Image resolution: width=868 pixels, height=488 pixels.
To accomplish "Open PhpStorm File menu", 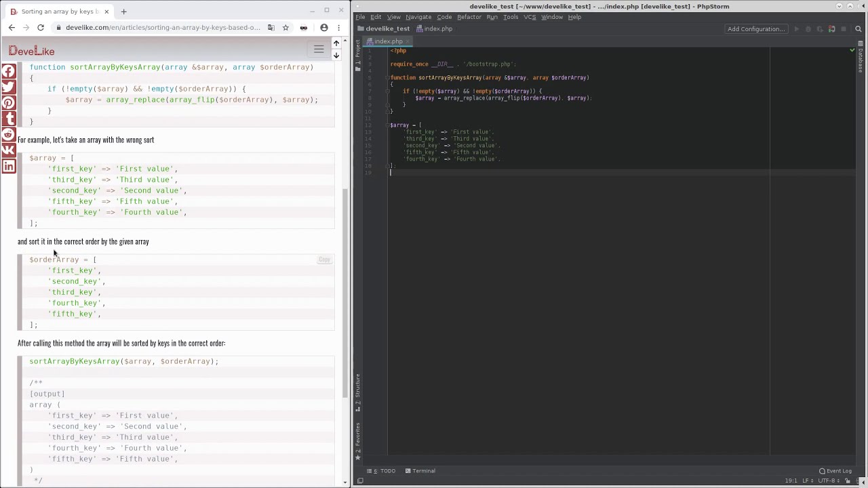I will coord(360,17).
